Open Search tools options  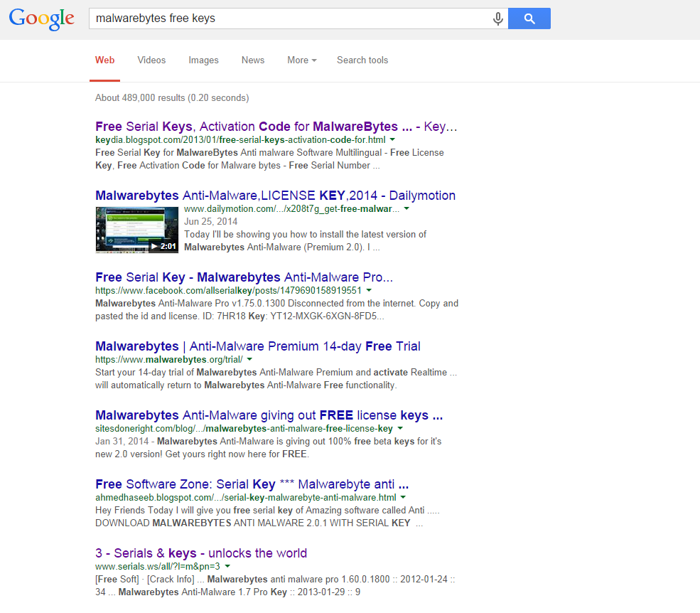[x=362, y=60]
